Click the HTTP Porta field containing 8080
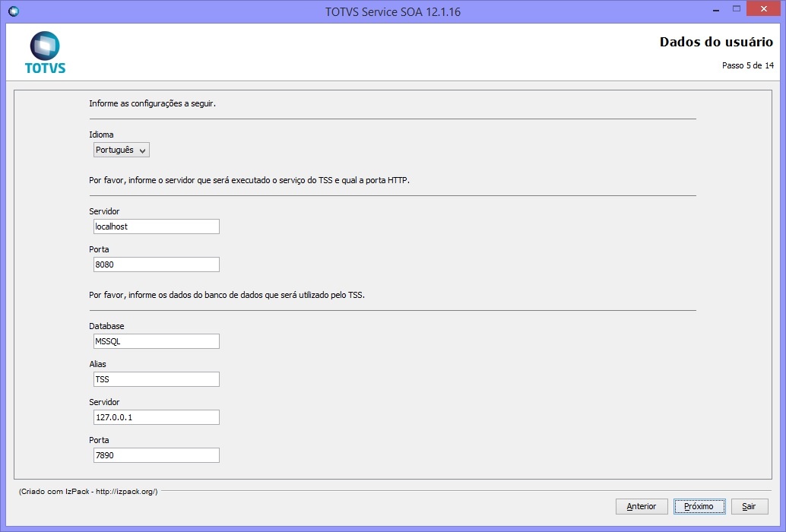Image resolution: width=786 pixels, height=532 pixels. (x=157, y=264)
